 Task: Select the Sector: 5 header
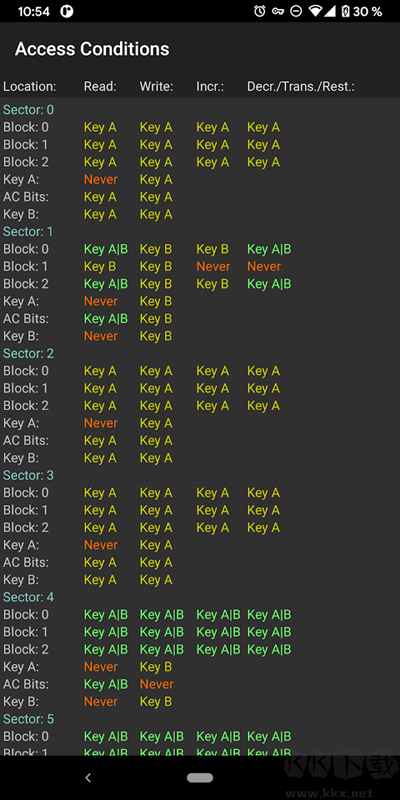coord(29,719)
